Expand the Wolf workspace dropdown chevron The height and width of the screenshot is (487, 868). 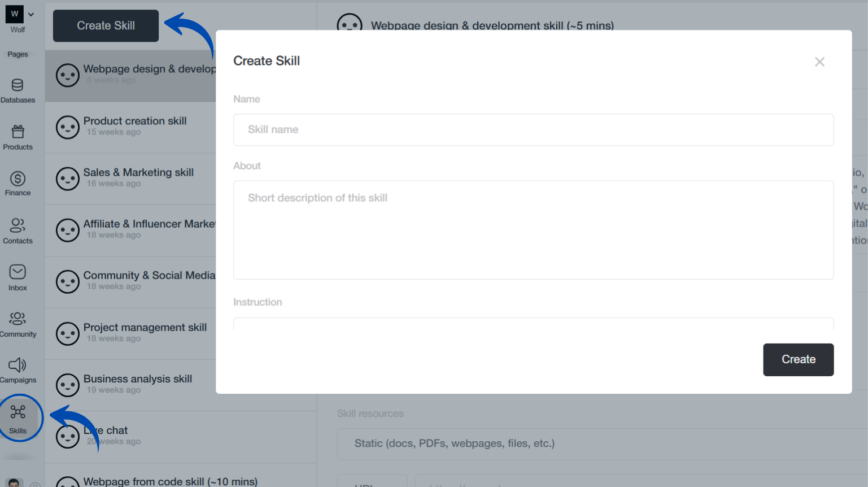(x=31, y=15)
